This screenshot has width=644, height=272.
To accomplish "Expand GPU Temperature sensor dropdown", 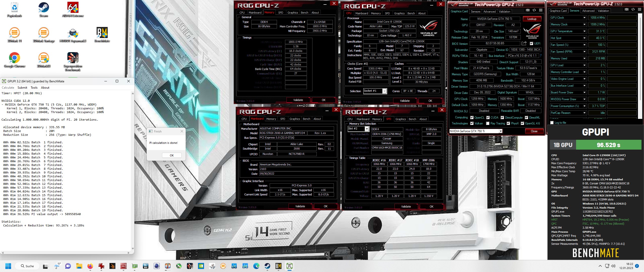I will tap(584, 31).
